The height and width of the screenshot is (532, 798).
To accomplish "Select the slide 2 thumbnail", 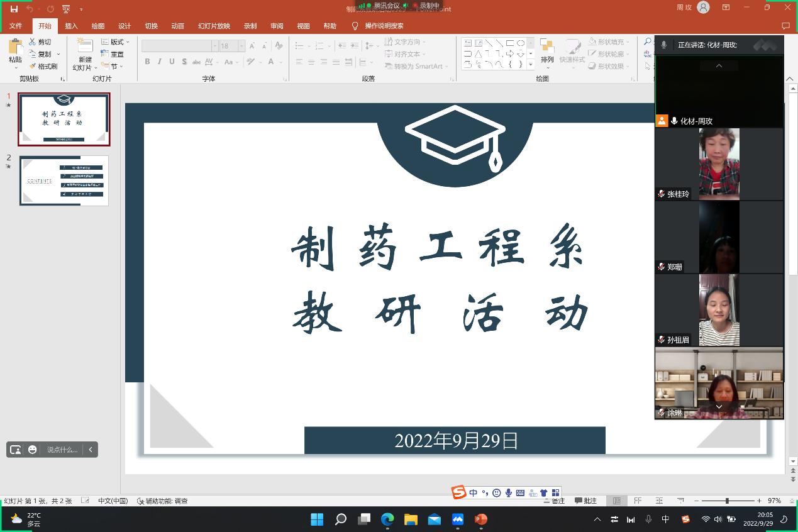I will pyautogui.click(x=64, y=180).
